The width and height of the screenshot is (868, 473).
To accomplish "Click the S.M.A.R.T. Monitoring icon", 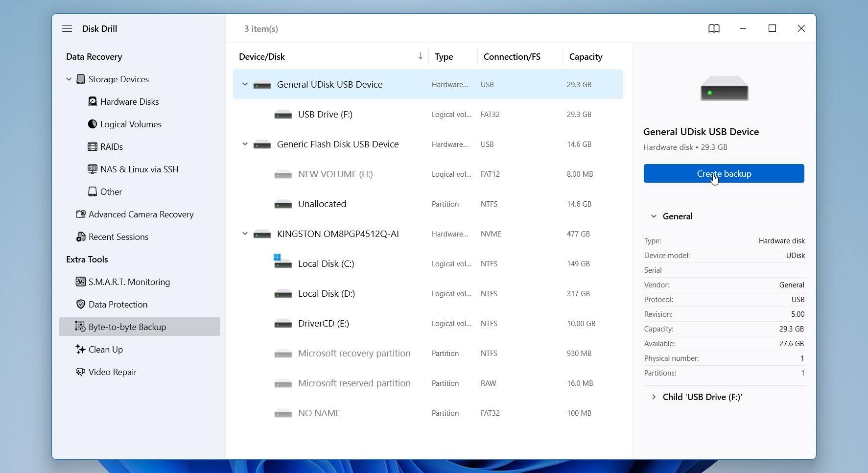I will 81,282.
